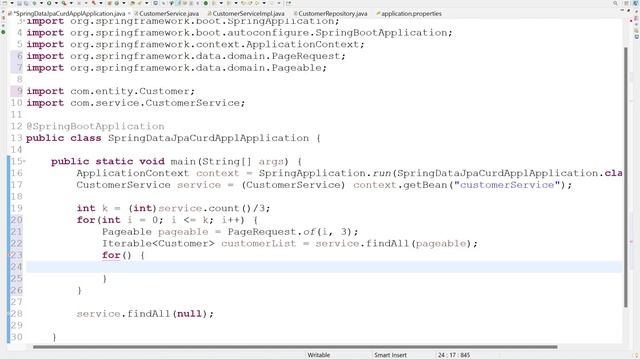Click the External Tools toolbar icon
Viewport: 640px width, 360px height.
click(64, 3)
